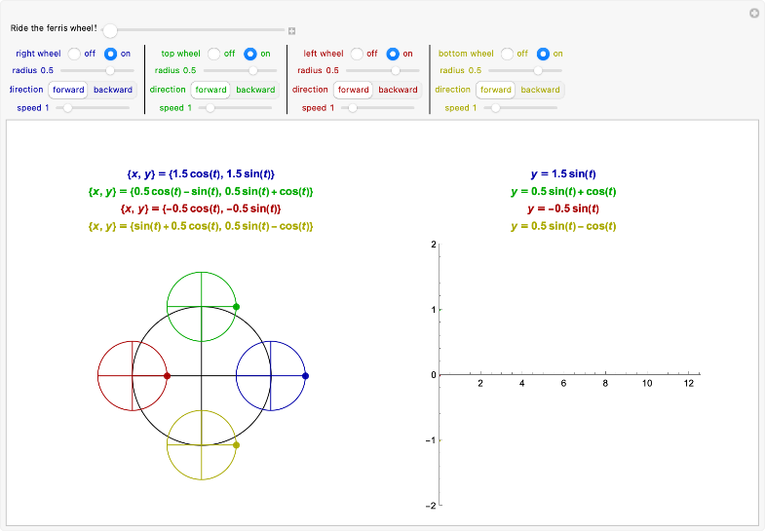This screenshot has height=532, width=765.
Task: Expand the Ride the ferris wheel animation controls
Action: tap(291, 30)
